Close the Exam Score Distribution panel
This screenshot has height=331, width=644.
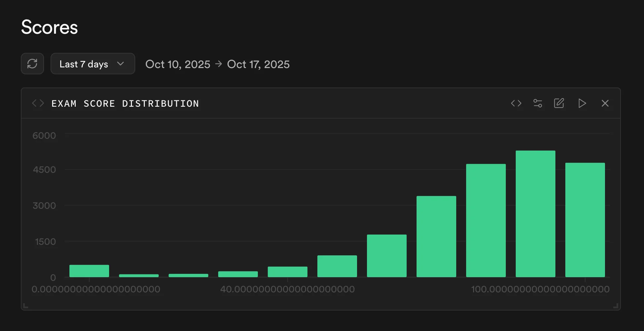[x=605, y=103]
